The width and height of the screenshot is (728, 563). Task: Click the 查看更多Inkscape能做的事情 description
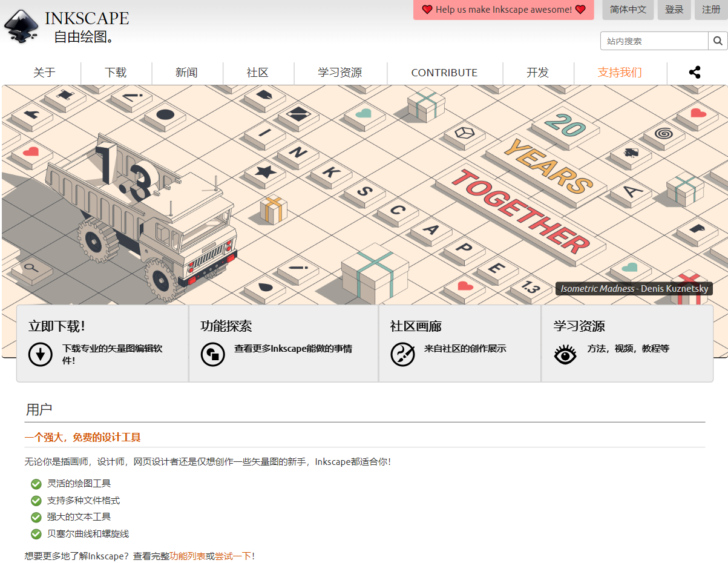(x=293, y=349)
